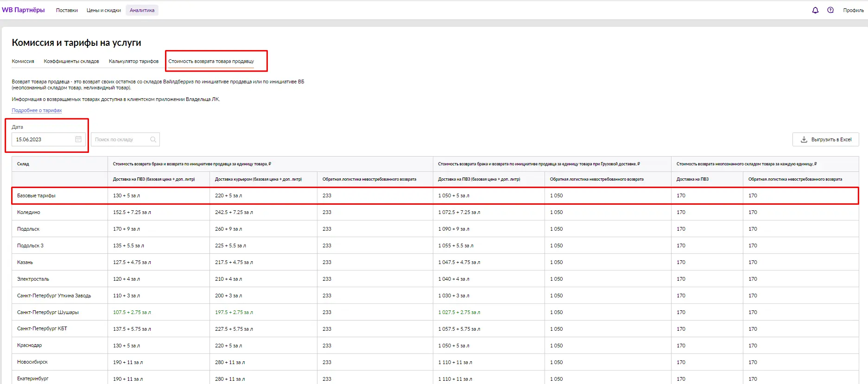Switch to Комиссия tab
The image size is (868, 384).
tap(23, 61)
